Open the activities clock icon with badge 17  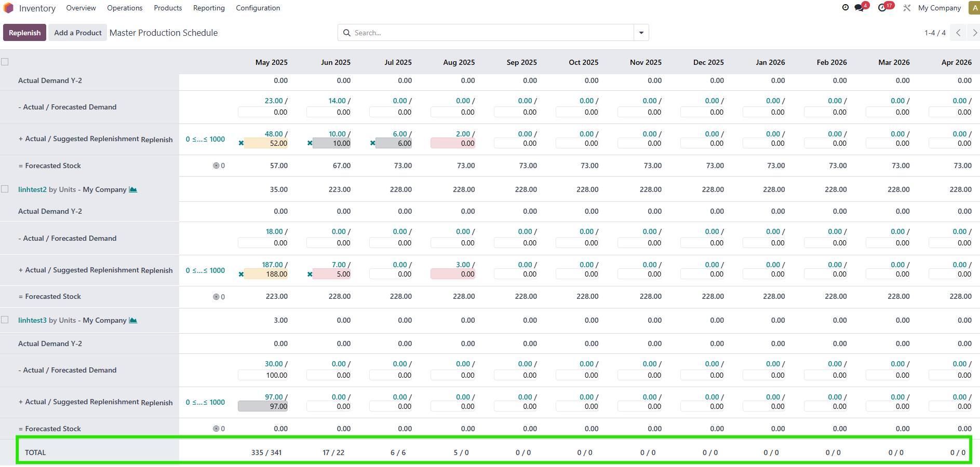[882, 8]
